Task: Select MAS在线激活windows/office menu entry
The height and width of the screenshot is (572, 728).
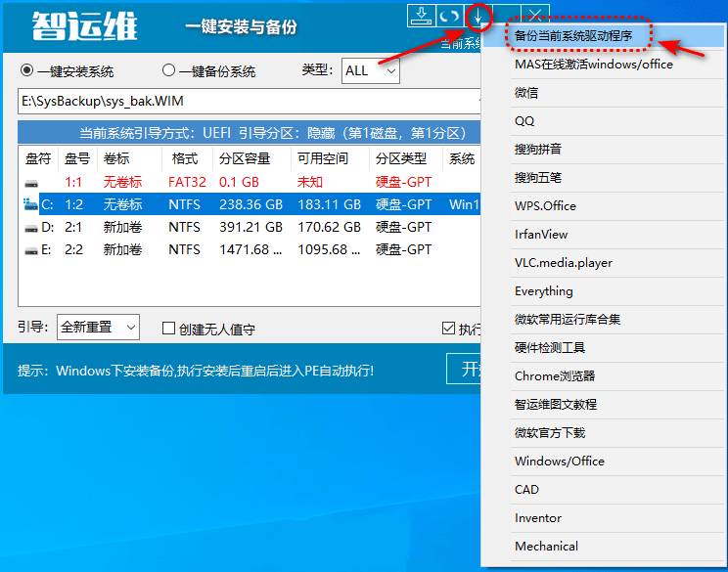Action: click(594, 65)
